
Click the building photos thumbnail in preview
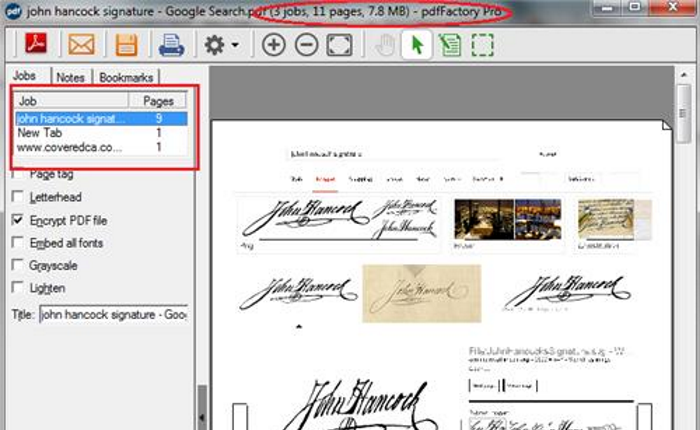(x=508, y=220)
